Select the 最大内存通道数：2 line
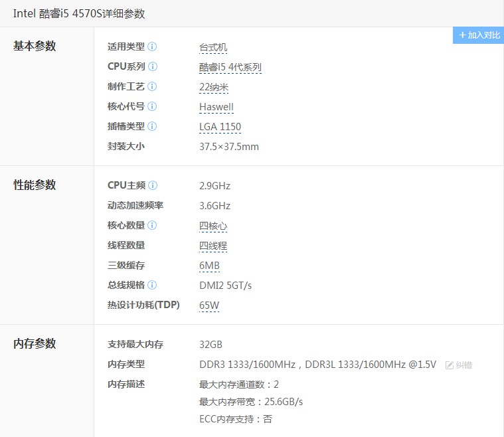Viewport: 504px width, 437px height. click(x=239, y=385)
